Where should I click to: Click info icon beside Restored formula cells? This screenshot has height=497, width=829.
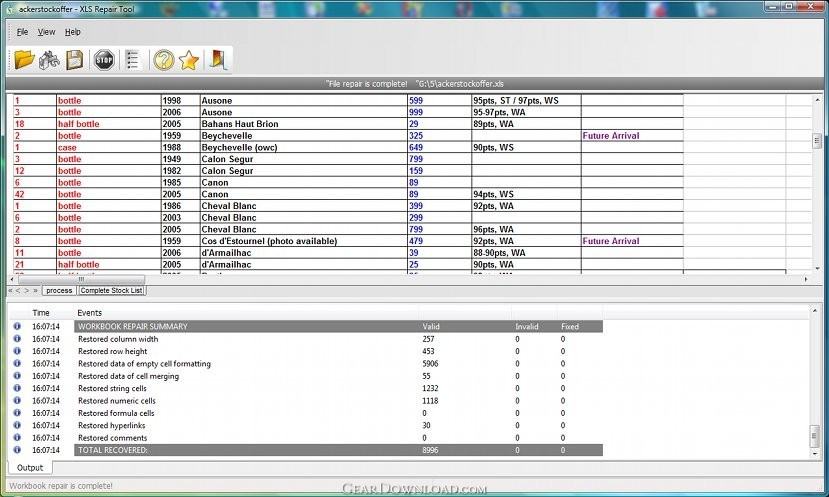tap(17, 412)
